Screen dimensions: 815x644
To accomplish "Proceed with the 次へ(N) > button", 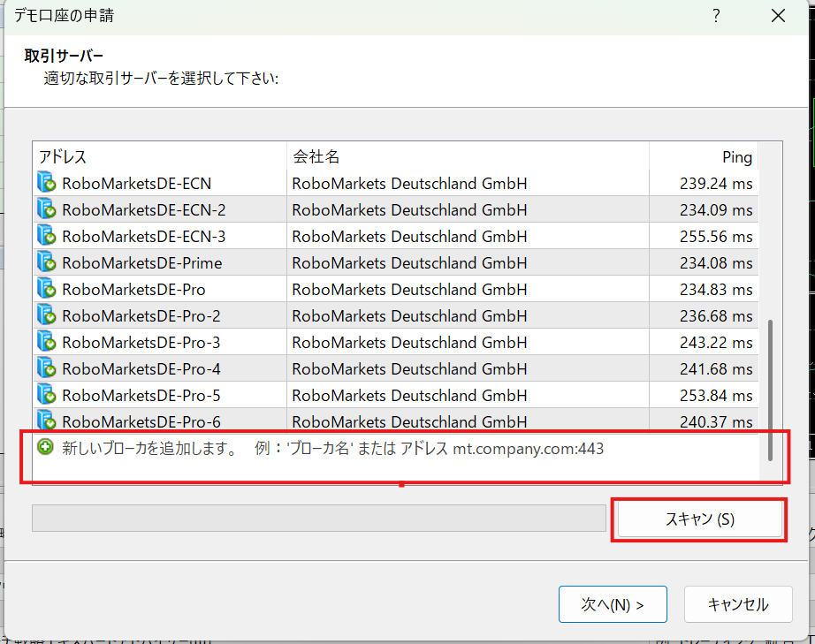I will tap(612, 604).
